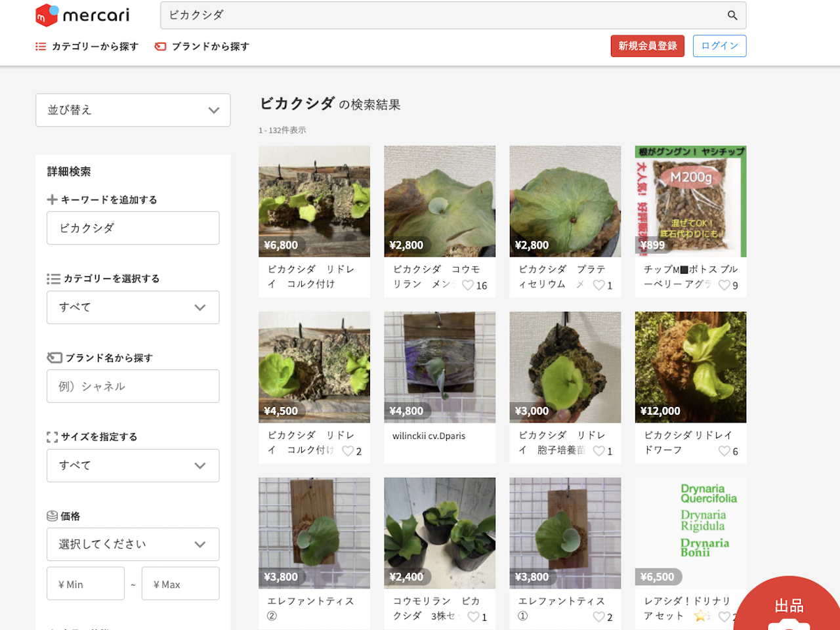Click the keyword field in 詳細検索
Viewport: 840px width, 630px height.
(x=133, y=228)
